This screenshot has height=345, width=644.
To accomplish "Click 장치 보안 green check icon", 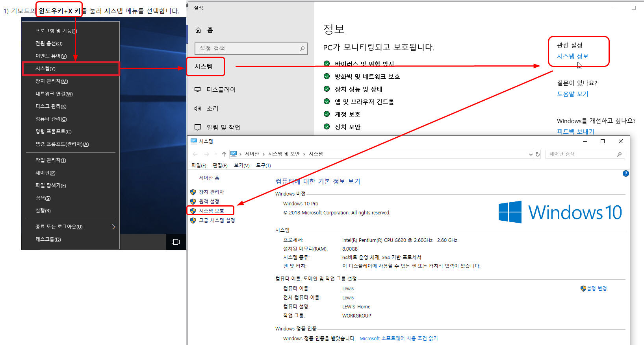I will point(327,127).
